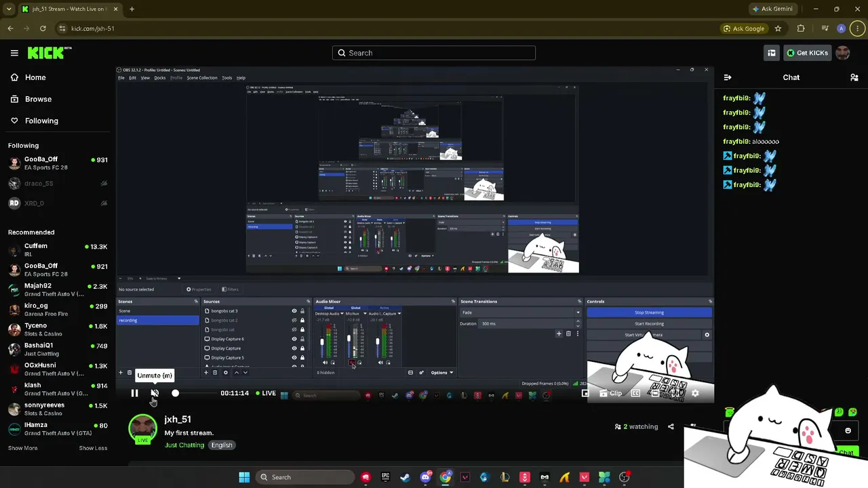Click the Ask Gemini button
Viewport: 868px width, 488px height.
coord(772,9)
